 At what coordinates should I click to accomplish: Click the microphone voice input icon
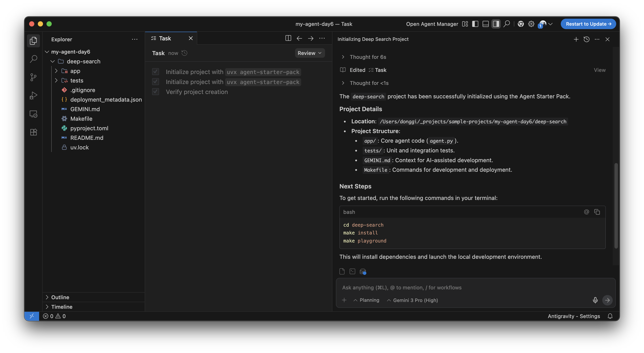595,300
